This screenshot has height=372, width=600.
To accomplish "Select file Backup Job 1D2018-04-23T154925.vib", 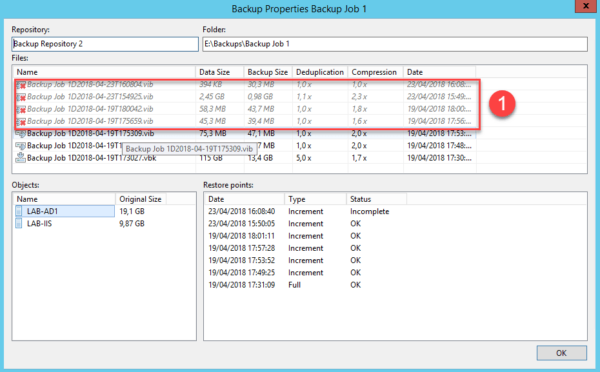I will coord(90,97).
